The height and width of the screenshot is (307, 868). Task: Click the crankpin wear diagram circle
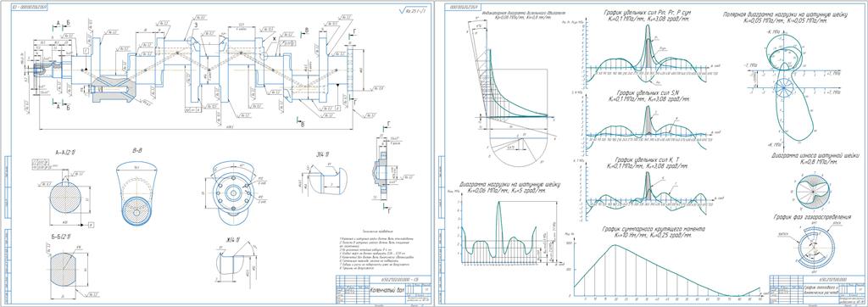[x=810, y=191]
